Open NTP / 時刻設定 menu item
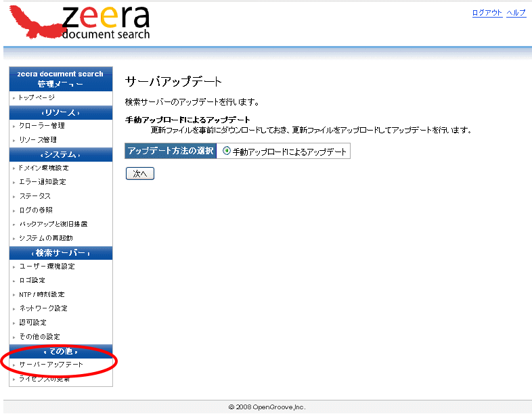This screenshot has width=532, height=414. tap(42, 295)
